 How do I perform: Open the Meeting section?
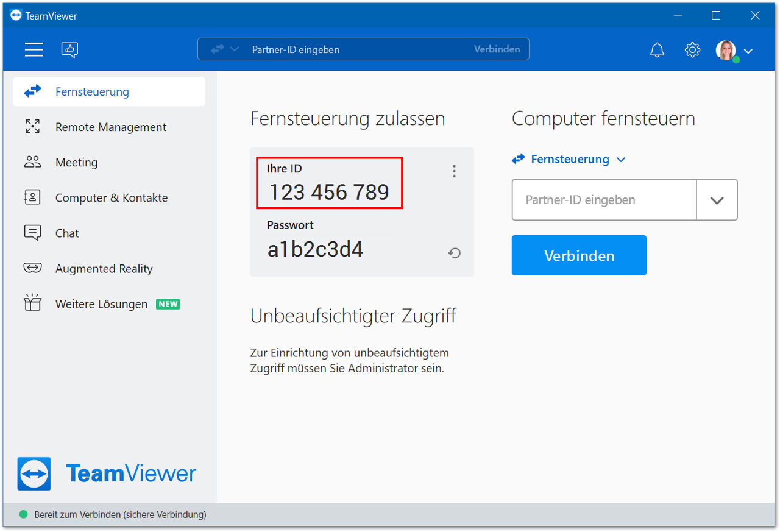click(109, 163)
